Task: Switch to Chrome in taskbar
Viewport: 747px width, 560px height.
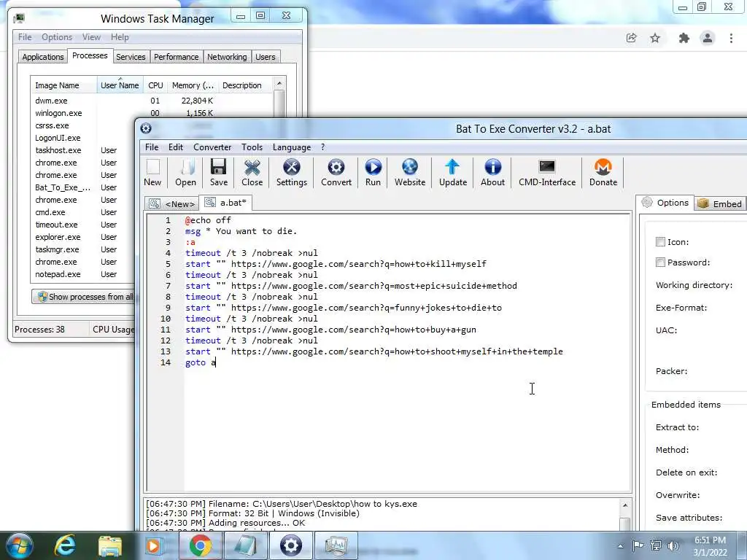Action: coord(200,545)
